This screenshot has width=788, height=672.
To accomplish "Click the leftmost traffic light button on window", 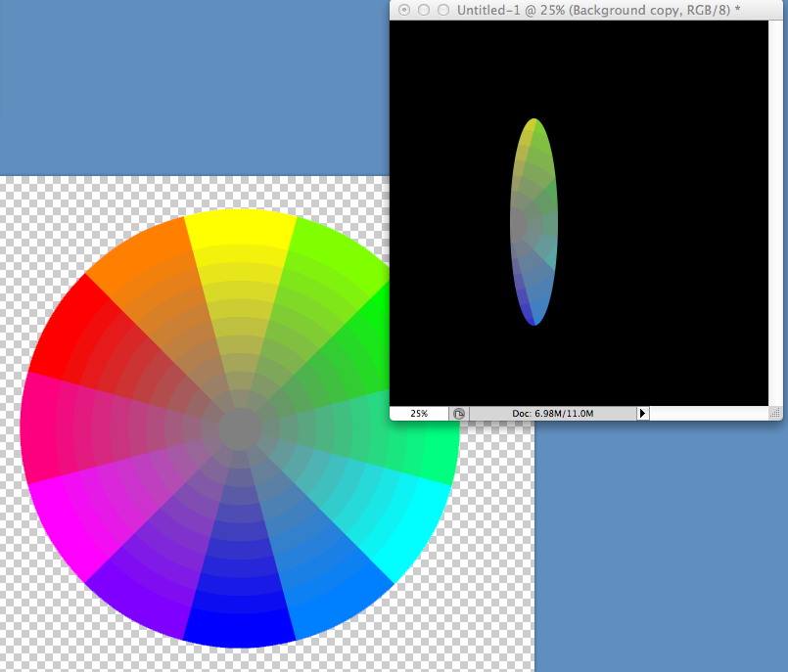I will coord(403,9).
